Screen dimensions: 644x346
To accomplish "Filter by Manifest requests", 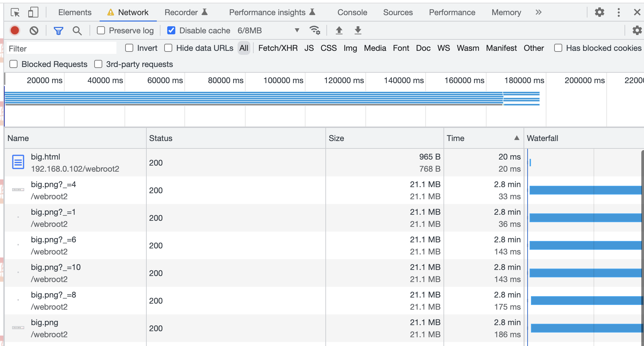I will pos(501,48).
